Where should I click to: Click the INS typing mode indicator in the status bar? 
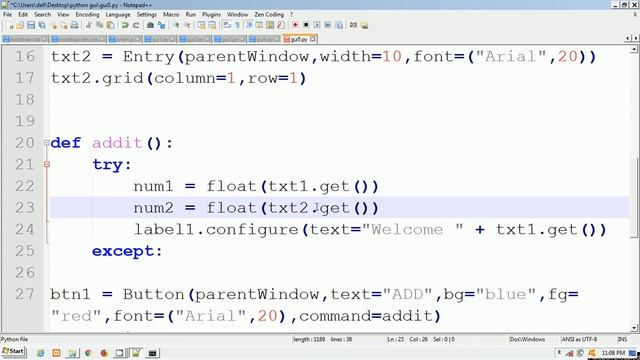coord(622,339)
